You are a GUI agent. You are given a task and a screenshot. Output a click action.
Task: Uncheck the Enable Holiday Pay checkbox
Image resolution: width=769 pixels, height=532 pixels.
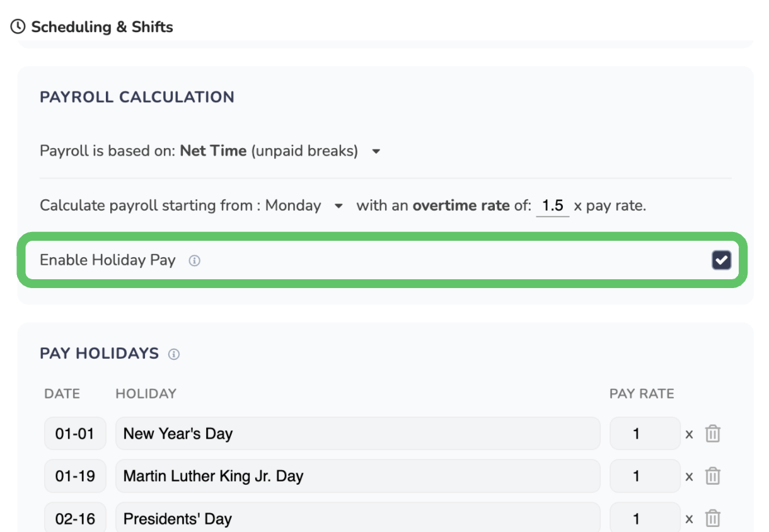tap(721, 260)
